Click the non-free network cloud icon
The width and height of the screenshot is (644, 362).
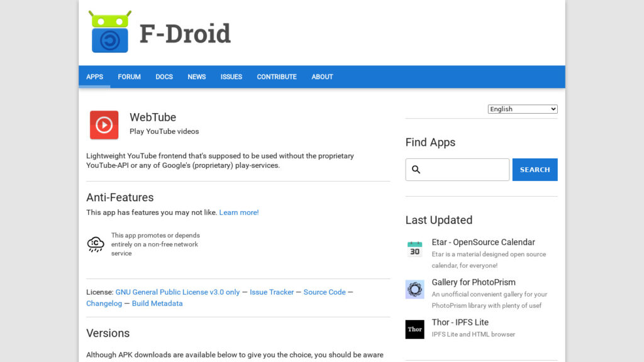click(x=96, y=244)
